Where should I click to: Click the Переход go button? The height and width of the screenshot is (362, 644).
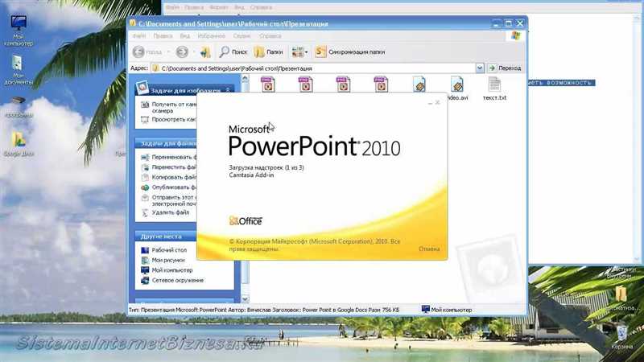(505, 68)
